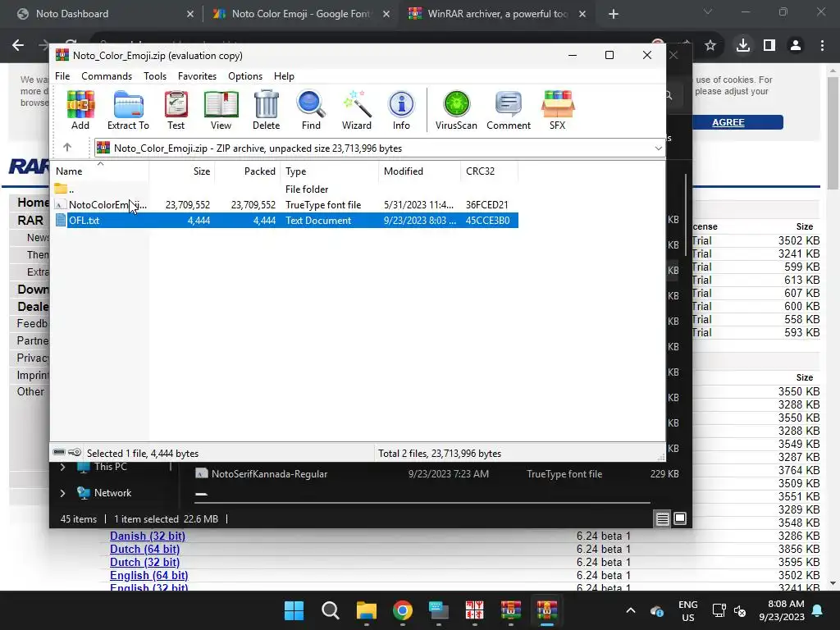The width and height of the screenshot is (840, 630).
Task: Run VirusScan toolbar icon
Action: click(456, 110)
